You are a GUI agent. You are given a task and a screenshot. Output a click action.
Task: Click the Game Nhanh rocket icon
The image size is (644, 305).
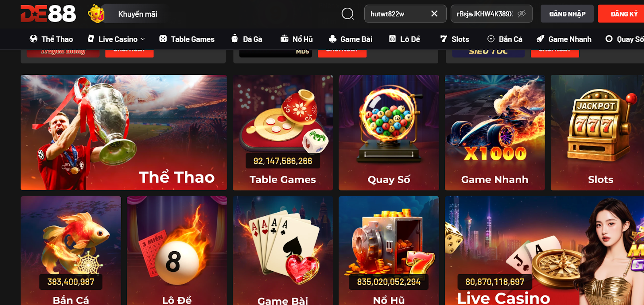pyautogui.click(x=540, y=39)
